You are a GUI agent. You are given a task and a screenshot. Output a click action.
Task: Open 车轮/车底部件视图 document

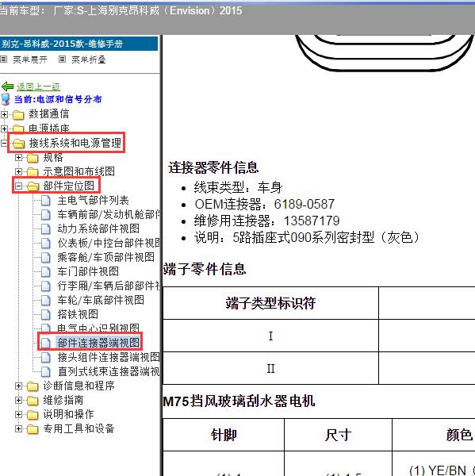pos(101,300)
